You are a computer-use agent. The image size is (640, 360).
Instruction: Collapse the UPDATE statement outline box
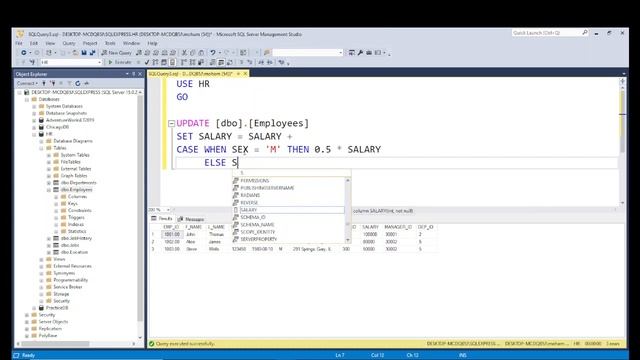coord(171,123)
